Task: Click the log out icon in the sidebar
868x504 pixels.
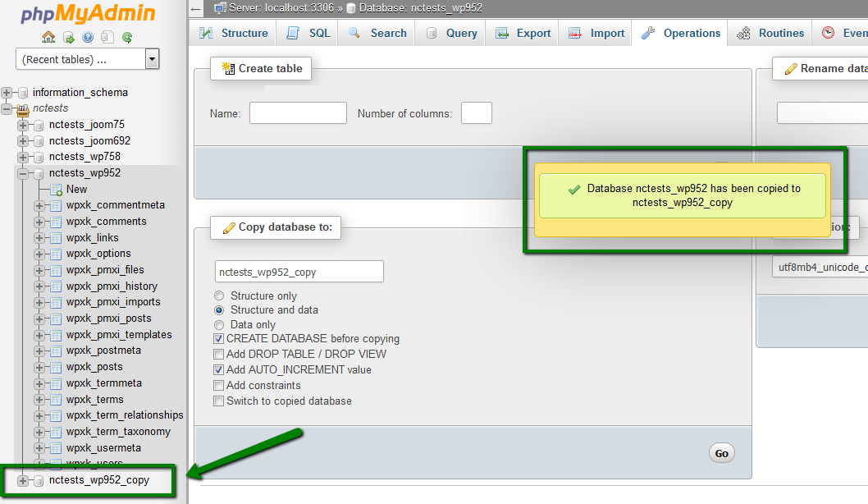Action: 68,37
